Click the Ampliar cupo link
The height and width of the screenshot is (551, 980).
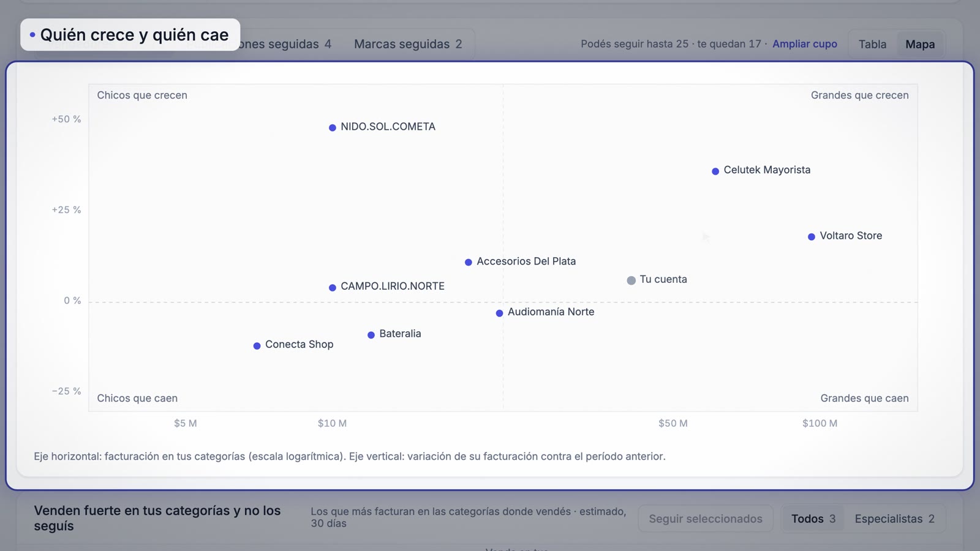[x=805, y=44]
